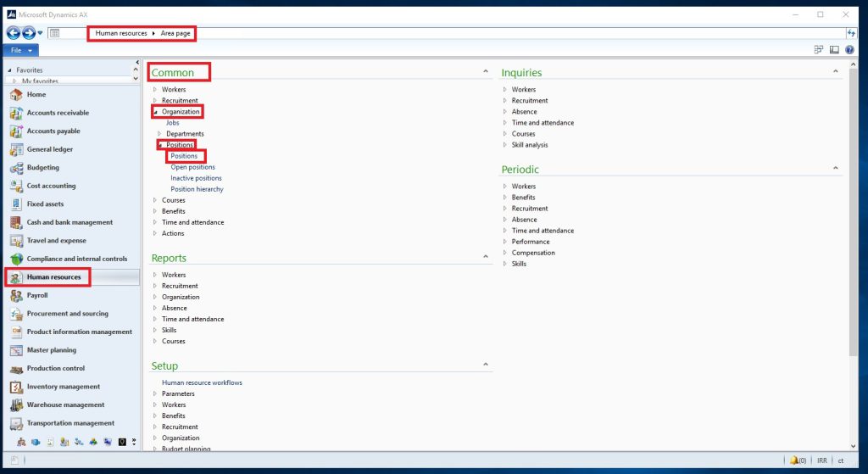Screen dimensions: 868x474
Task: Collapse the Common section with its chevron
Action: 486,71
